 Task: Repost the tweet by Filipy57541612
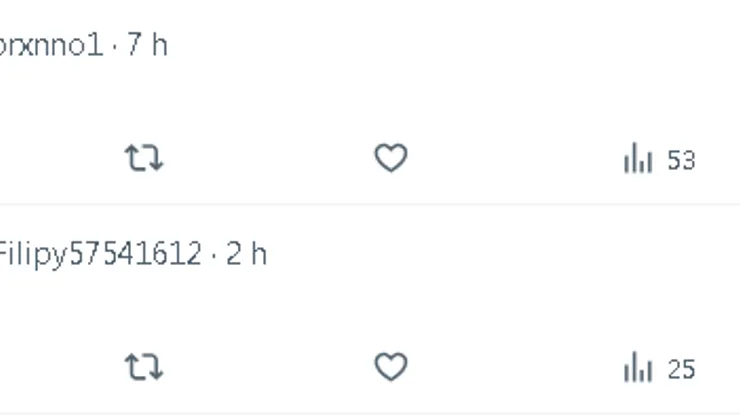(144, 368)
